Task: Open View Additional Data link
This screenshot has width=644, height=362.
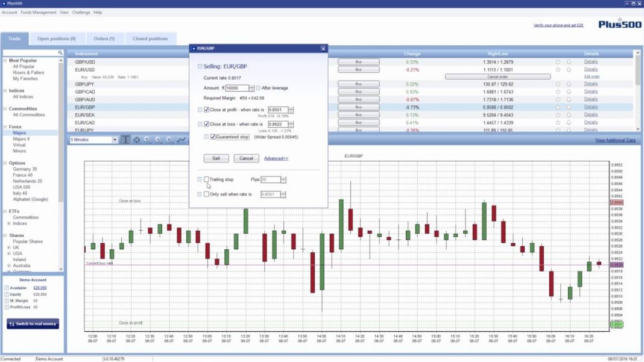Action: point(615,140)
